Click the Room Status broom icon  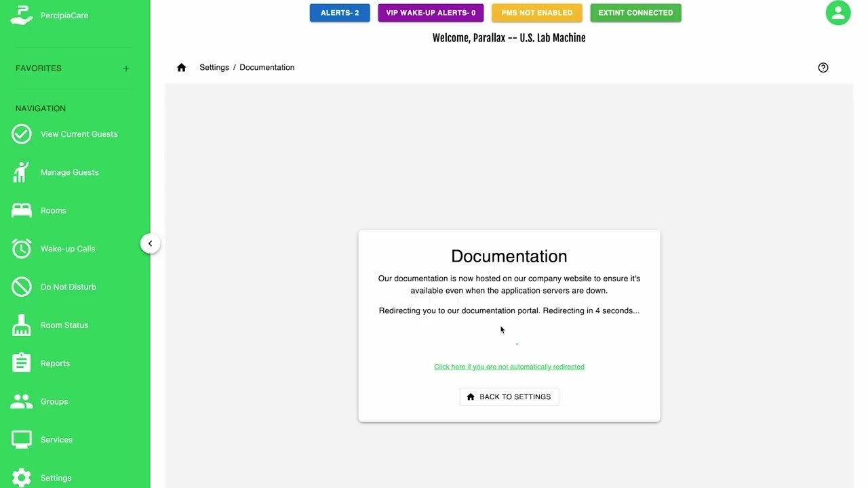click(x=22, y=325)
